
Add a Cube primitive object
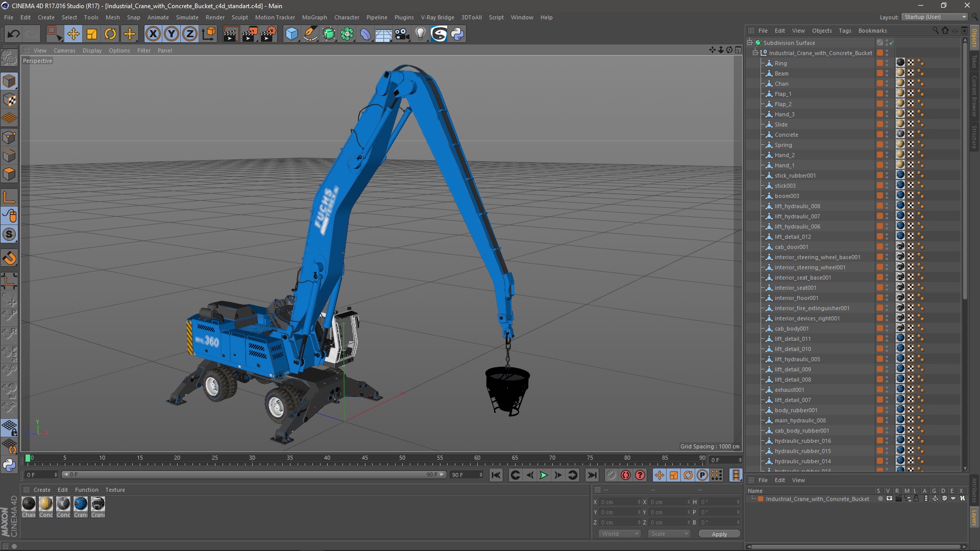click(x=291, y=34)
